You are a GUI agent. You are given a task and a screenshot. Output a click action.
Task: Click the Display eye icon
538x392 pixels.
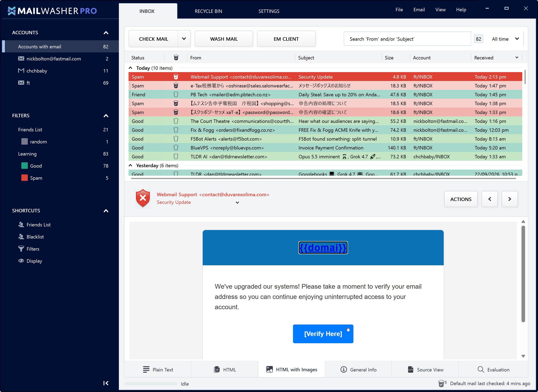(21, 260)
